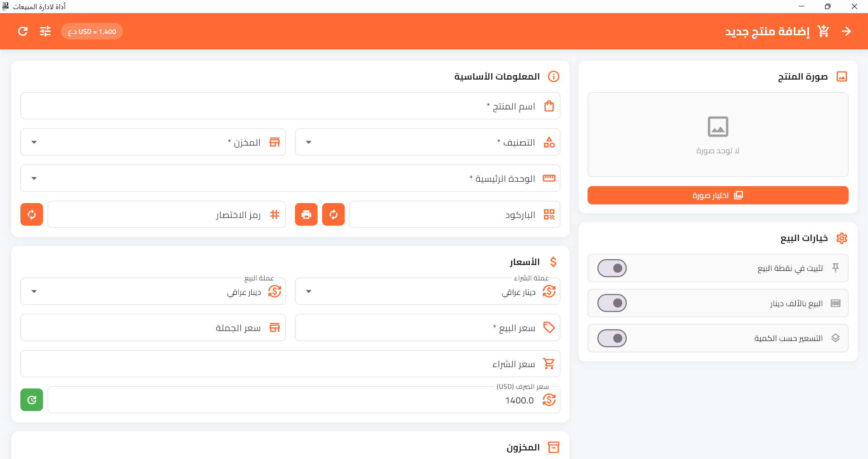This screenshot has height=459, width=868.
Task: Click the green exchange rate refresh icon
Action: 31,400
